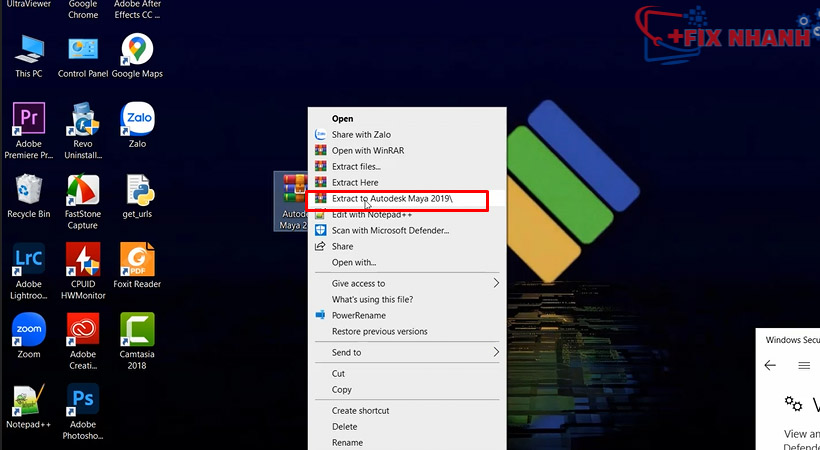Select the Google Chrome desktop shortcut label
This screenshot has height=450, width=820.
pyautogui.click(x=83, y=9)
